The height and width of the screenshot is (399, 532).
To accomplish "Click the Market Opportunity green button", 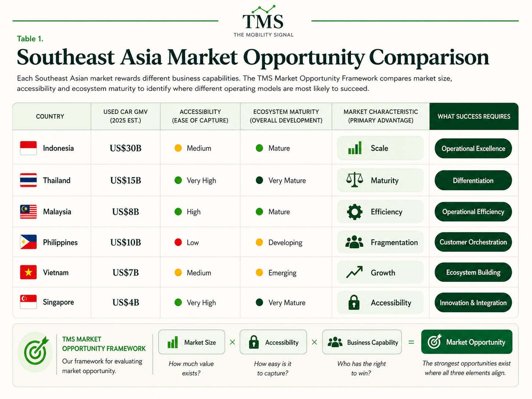I will click(467, 342).
